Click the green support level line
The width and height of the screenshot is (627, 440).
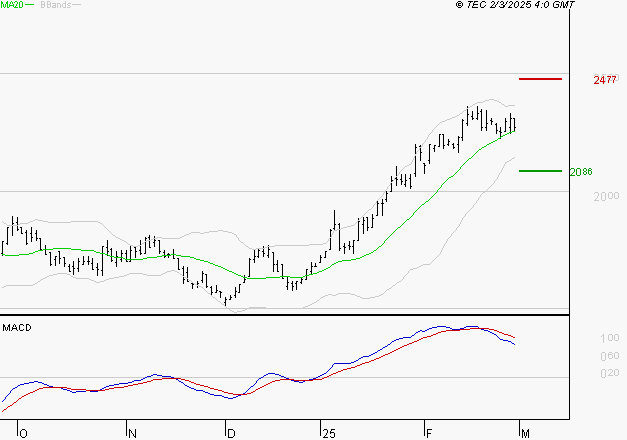coord(540,171)
